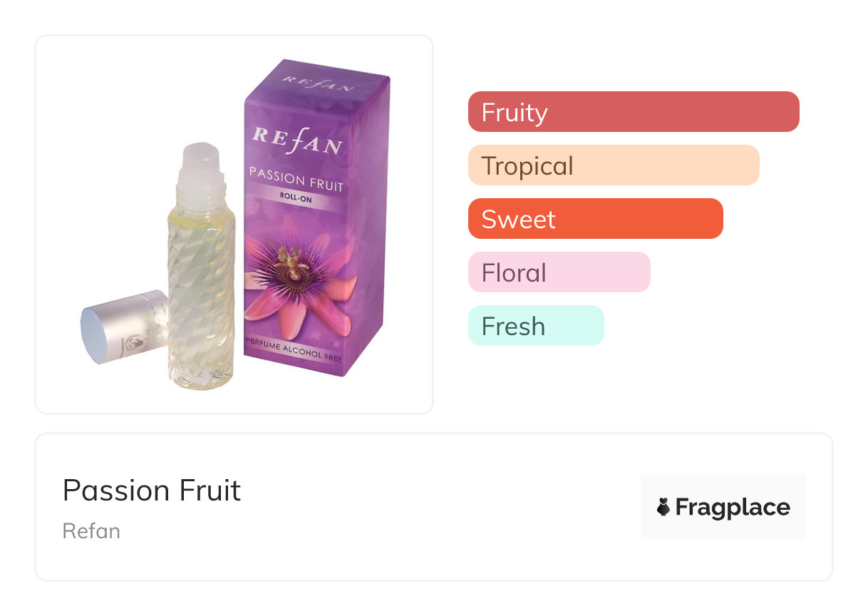Click the REFAN logo on box front
The image size is (868, 616).
297,140
